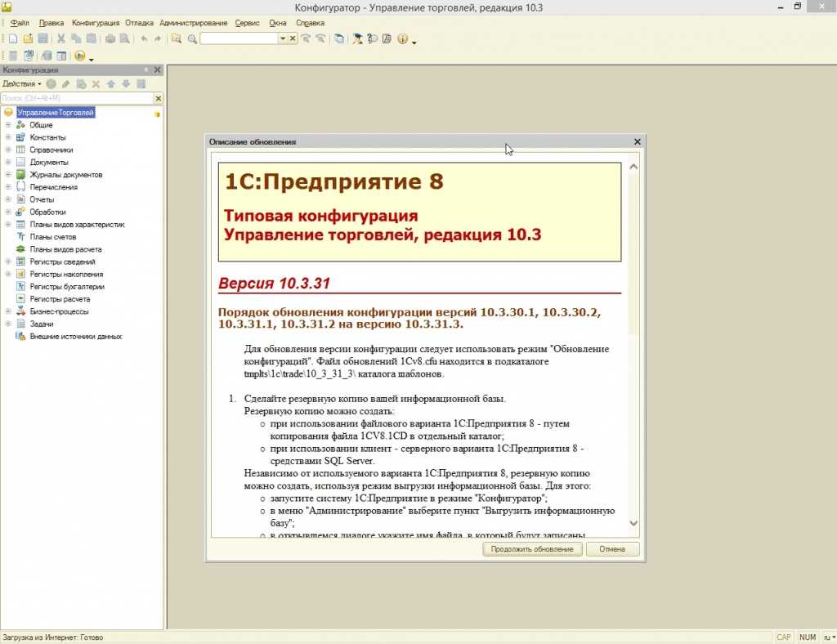Expand the Документы tree node
Image resolution: width=837 pixels, height=644 pixels.
point(8,162)
